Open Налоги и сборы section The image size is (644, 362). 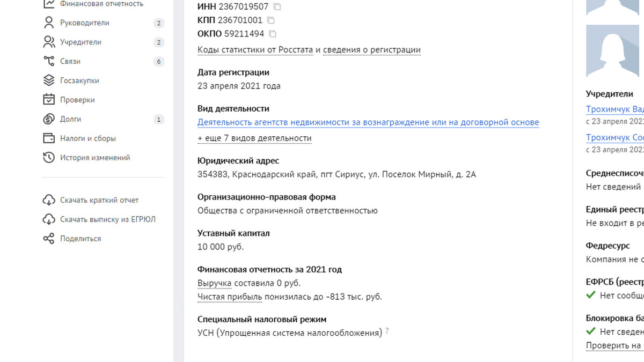(88, 139)
